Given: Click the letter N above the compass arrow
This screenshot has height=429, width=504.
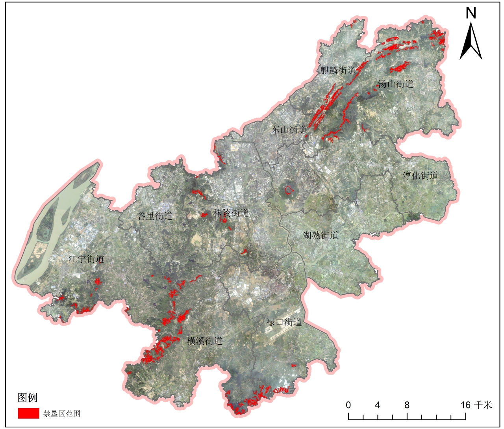Looking at the screenshot, I should pyautogui.click(x=471, y=13).
